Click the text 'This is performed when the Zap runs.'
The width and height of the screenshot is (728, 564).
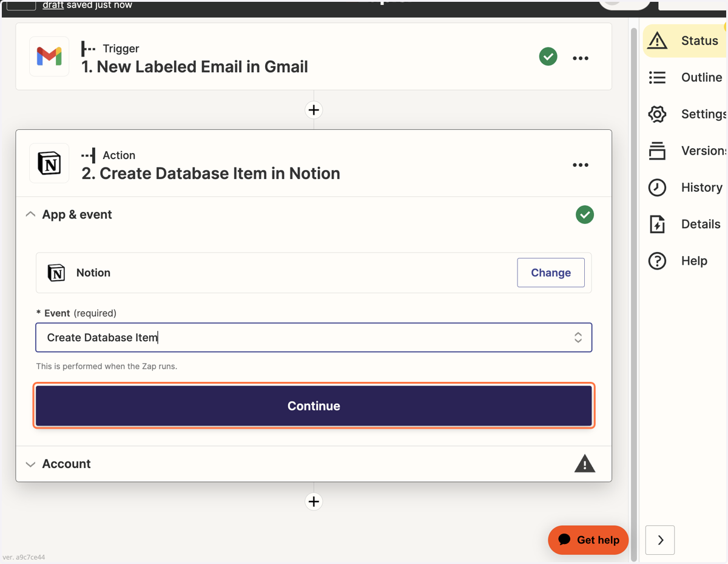(x=107, y=366)
